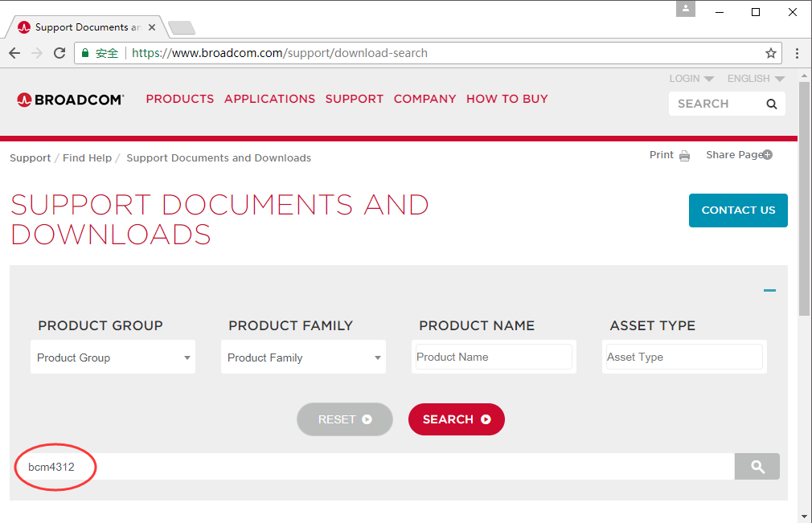Click the scrollbar up arrow
Screen dimensions: 812x523
804,76
